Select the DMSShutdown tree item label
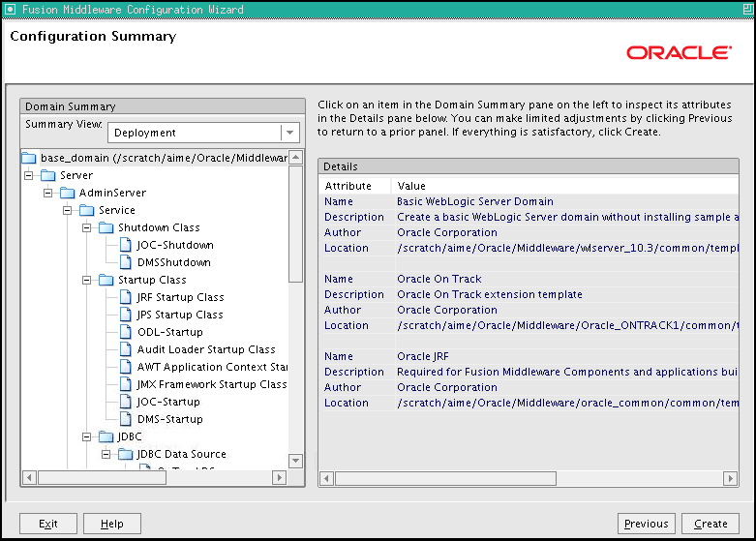Image resolution: width=756 pixels, height=541 pixels. click(x=174, y=262)
